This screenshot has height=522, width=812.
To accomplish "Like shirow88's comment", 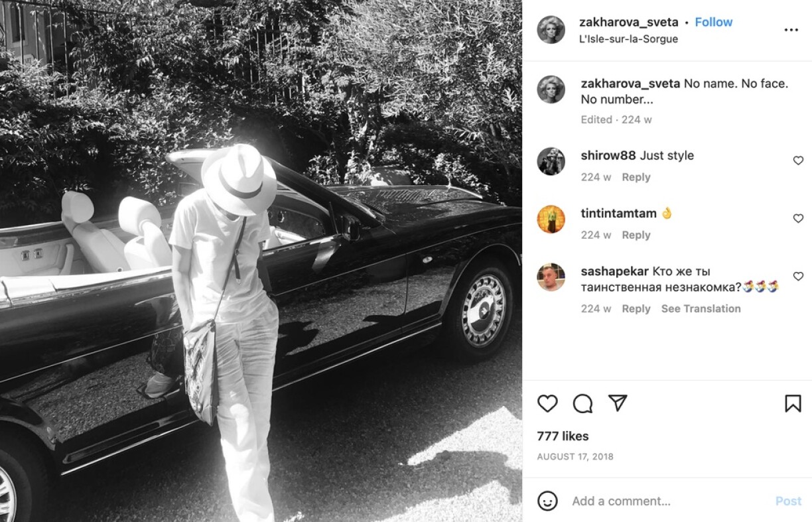I will (x=798, y=161).
